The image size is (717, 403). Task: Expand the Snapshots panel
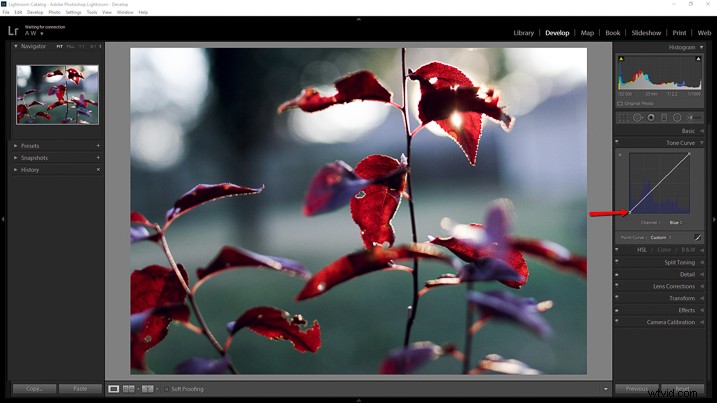coord(16,157)
